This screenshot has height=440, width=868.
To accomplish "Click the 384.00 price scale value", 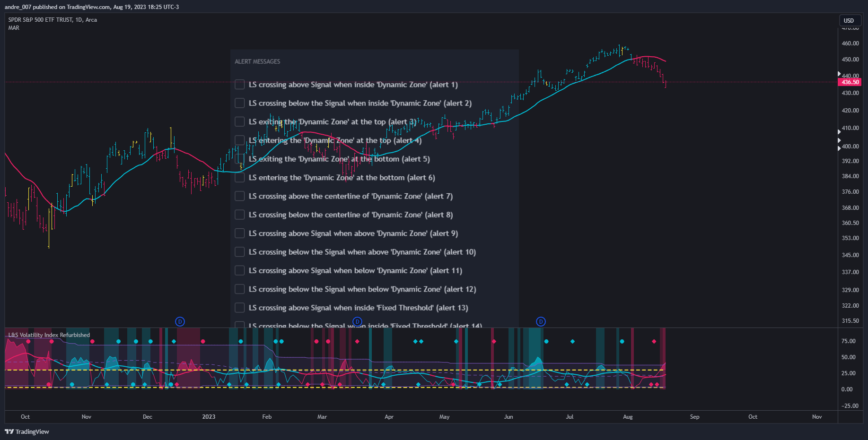I will point(850,176).
